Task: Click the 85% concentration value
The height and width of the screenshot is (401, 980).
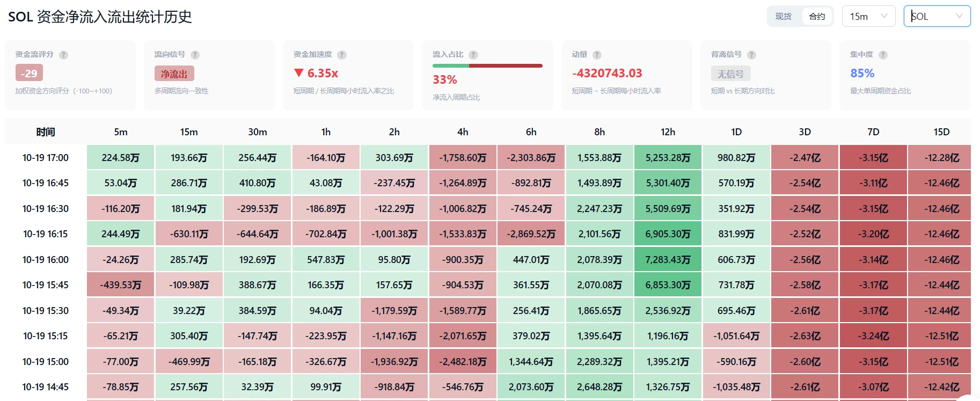Action: click(862, 73)
